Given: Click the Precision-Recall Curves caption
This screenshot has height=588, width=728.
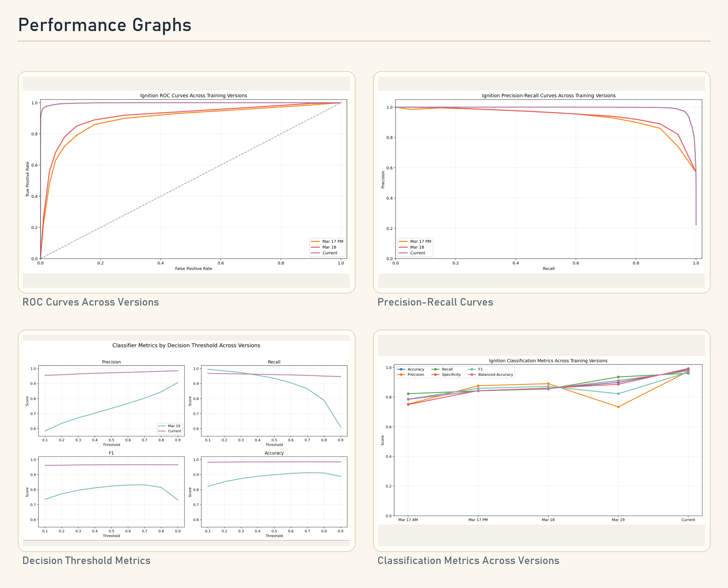Looking at the screenshot, I should tap(435, 302).
